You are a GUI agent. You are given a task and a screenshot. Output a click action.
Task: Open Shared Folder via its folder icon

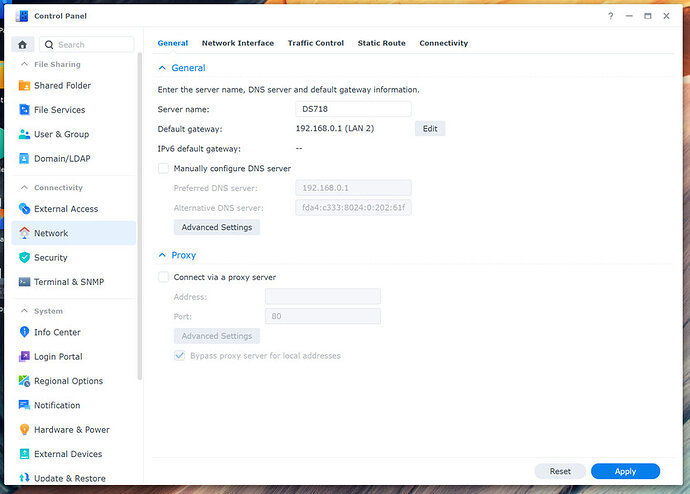[x=25, y=85]
